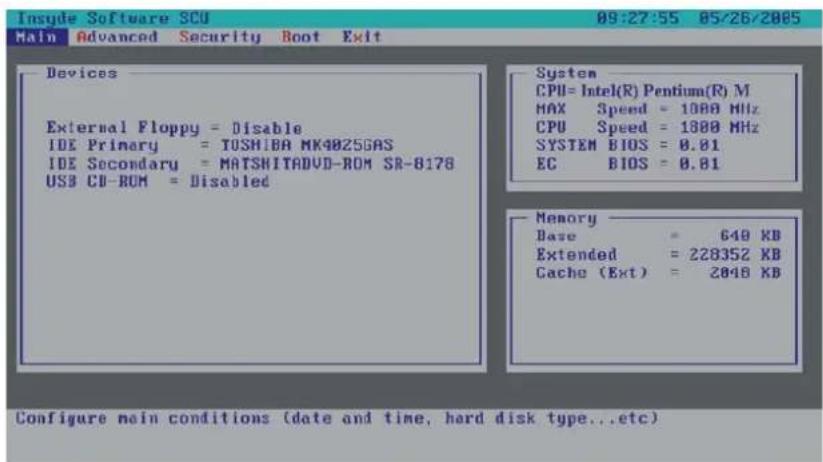Image resolution: width=823 pixels, height=462 pixels.
Task: Click the System panel title
Action: click(x=566, y=73)
